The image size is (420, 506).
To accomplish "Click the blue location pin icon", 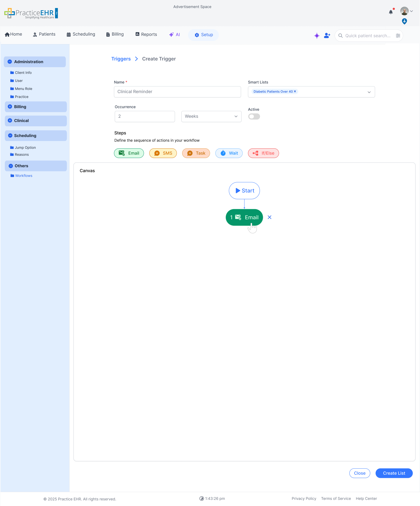I will 404,21.
